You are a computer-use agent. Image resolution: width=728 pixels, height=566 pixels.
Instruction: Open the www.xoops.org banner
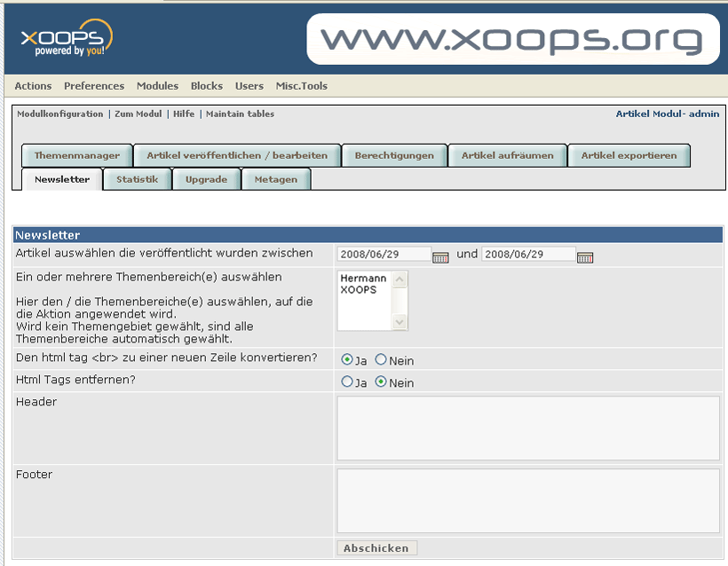(x=513, y=39)
